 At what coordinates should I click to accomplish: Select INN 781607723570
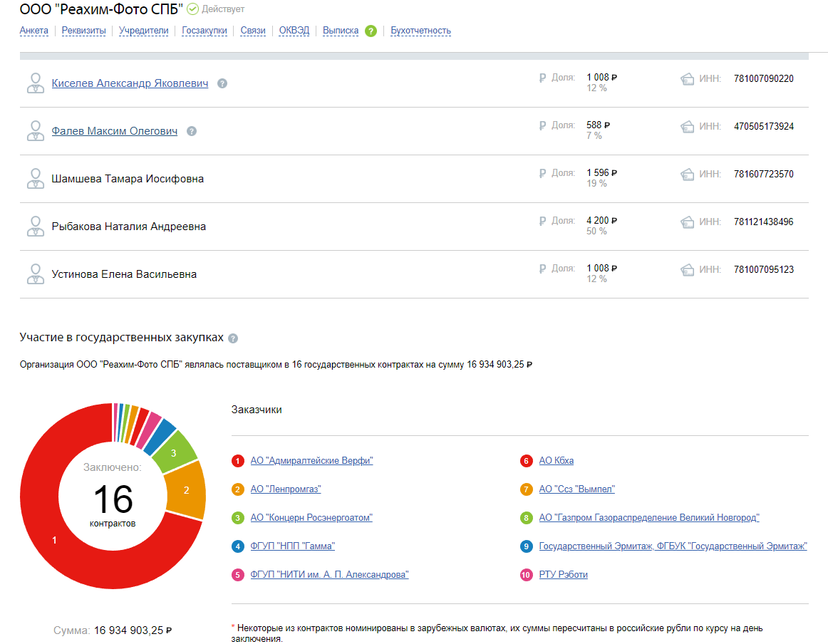click(x=764, y=174)
